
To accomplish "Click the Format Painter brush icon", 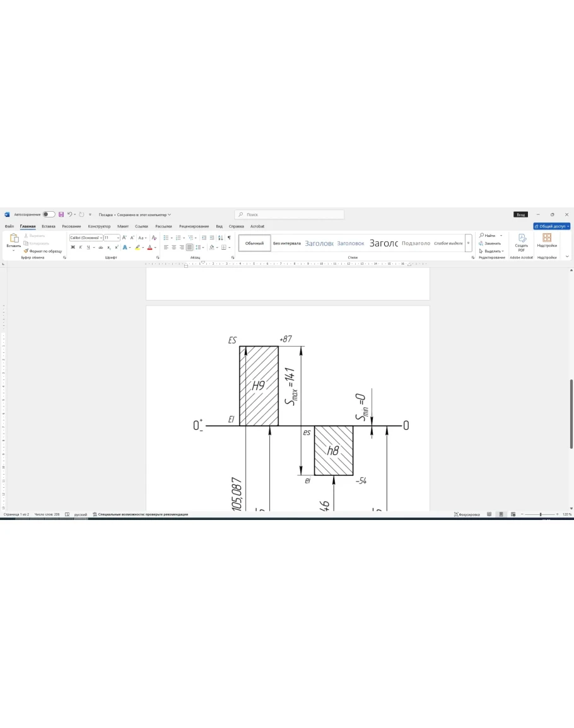I will [x=26, y=251].
